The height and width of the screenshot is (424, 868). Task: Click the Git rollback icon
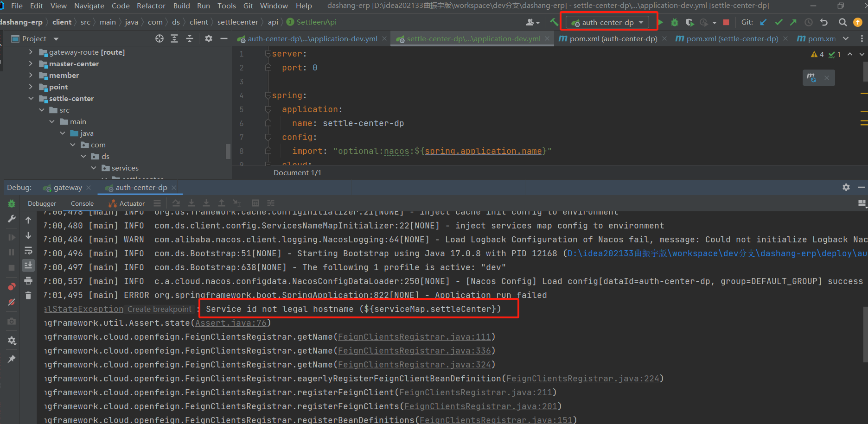click(x=824, y=22)
